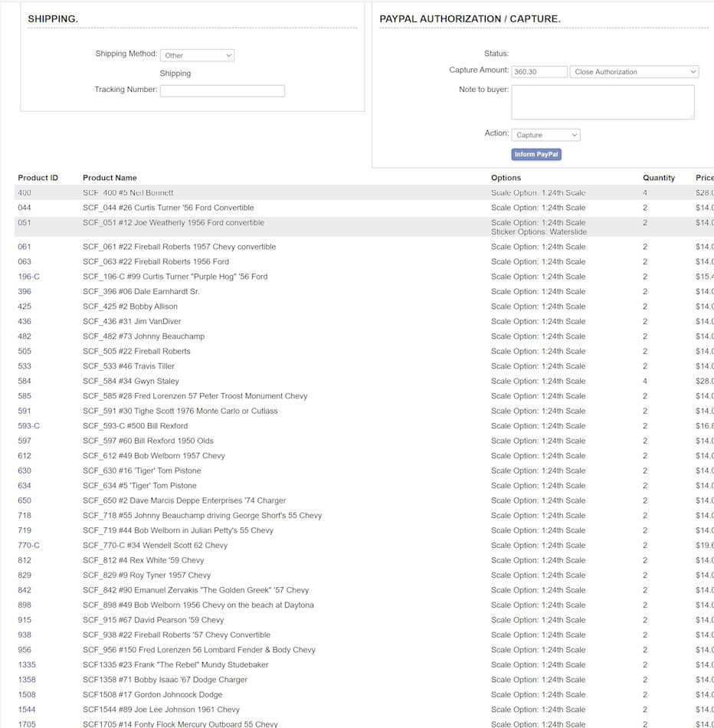This screenshot has height=728, width=714.
Task: Select the Joe Weatherly 1956 Ford row
Action: coord(173,223)
